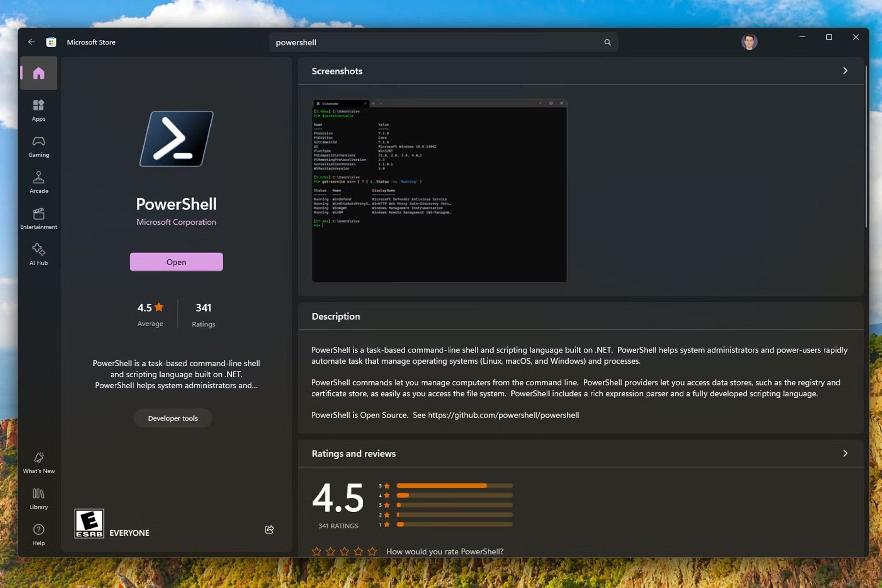882x588 pixels.
Task: Open the Gaming section
Action: click(x=39, y=147)
